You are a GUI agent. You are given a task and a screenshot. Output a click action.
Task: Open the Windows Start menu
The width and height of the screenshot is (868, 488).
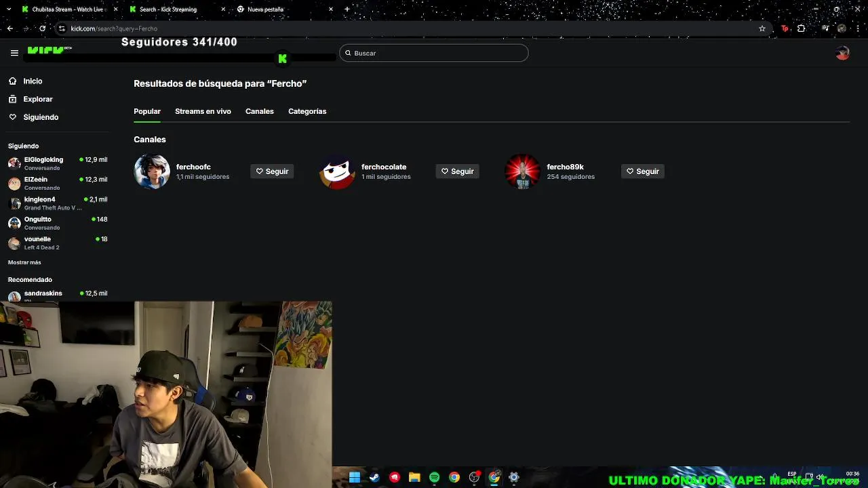(354, 478)
